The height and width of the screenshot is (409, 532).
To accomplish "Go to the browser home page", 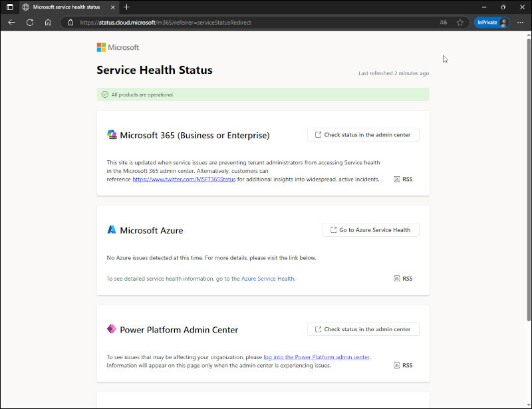I will pos(48,23).
